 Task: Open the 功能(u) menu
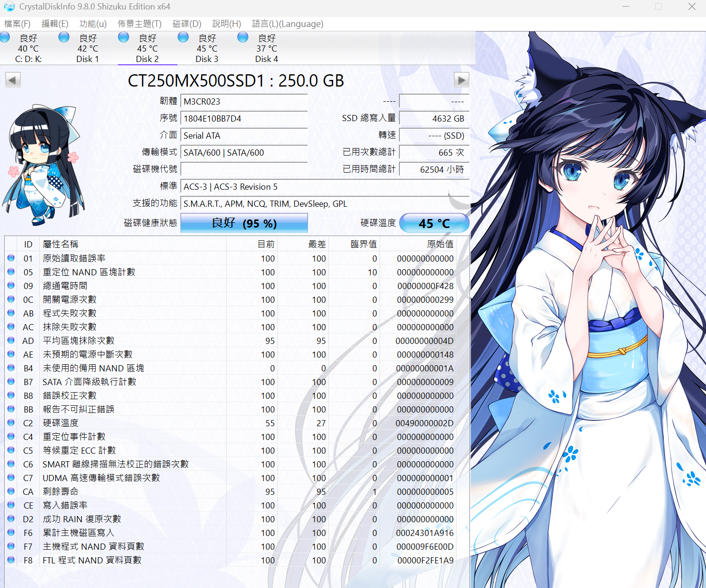pyautogui.click(x=93, y=24)
